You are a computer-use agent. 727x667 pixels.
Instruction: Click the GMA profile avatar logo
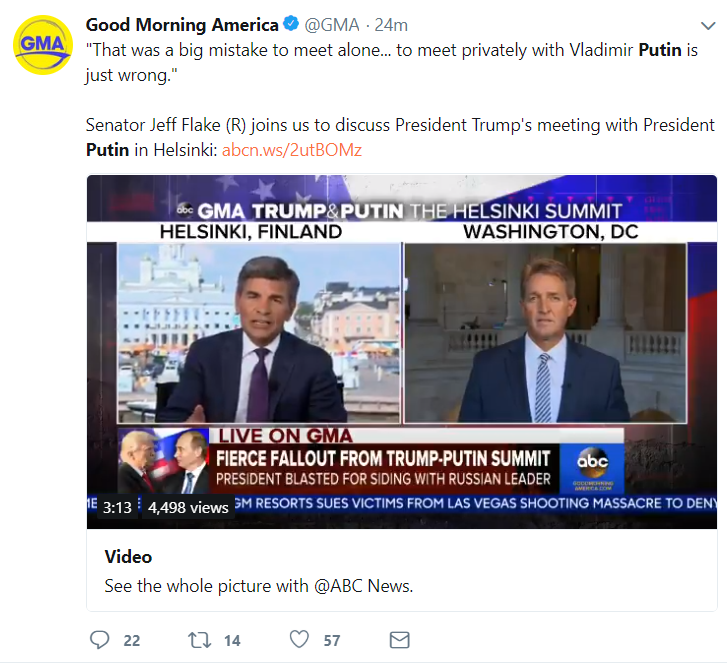click(41, 44)
